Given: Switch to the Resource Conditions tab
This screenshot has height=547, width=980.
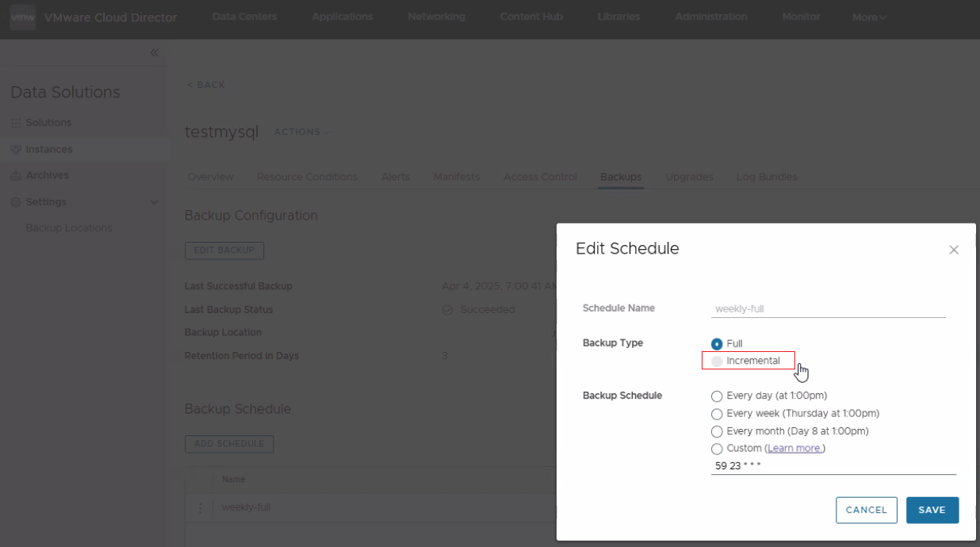Looking at the screenshot, I should click(x=307, y=177).
